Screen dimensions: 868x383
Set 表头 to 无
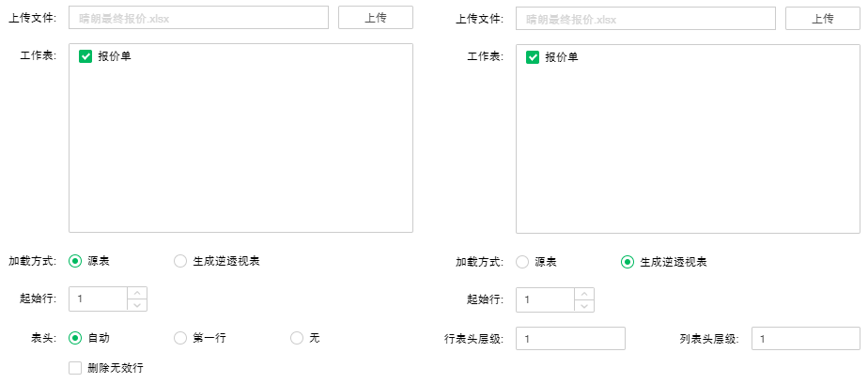pos(297,337)
